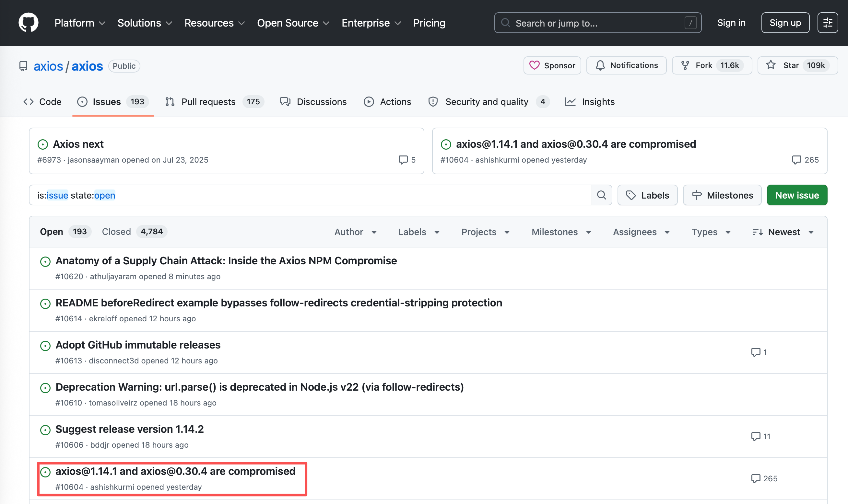The height and width of the screenshot is (504, 848).
Task: Click the green New issue button
Action: pos(797,195)
